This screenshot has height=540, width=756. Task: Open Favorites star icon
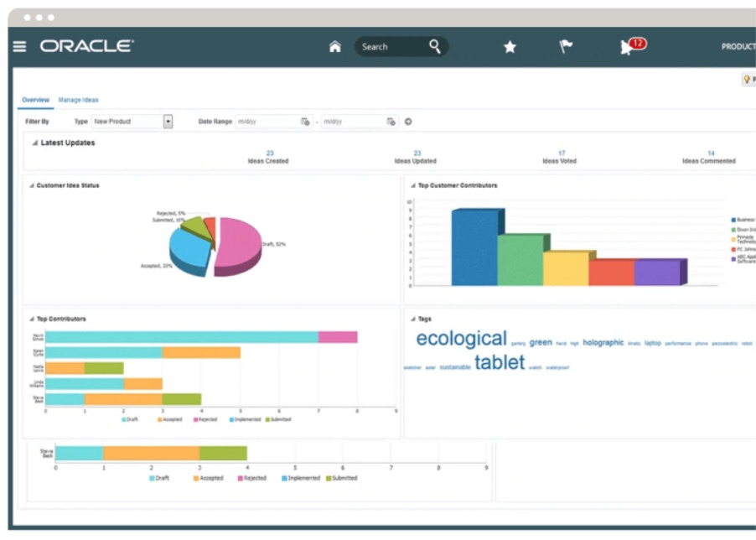pos(510,47)
